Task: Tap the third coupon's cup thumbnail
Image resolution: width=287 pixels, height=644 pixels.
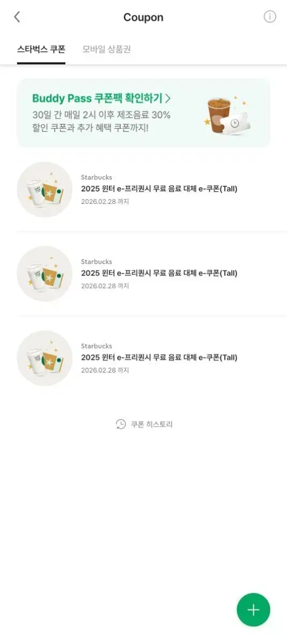Action: pos(45,358)
